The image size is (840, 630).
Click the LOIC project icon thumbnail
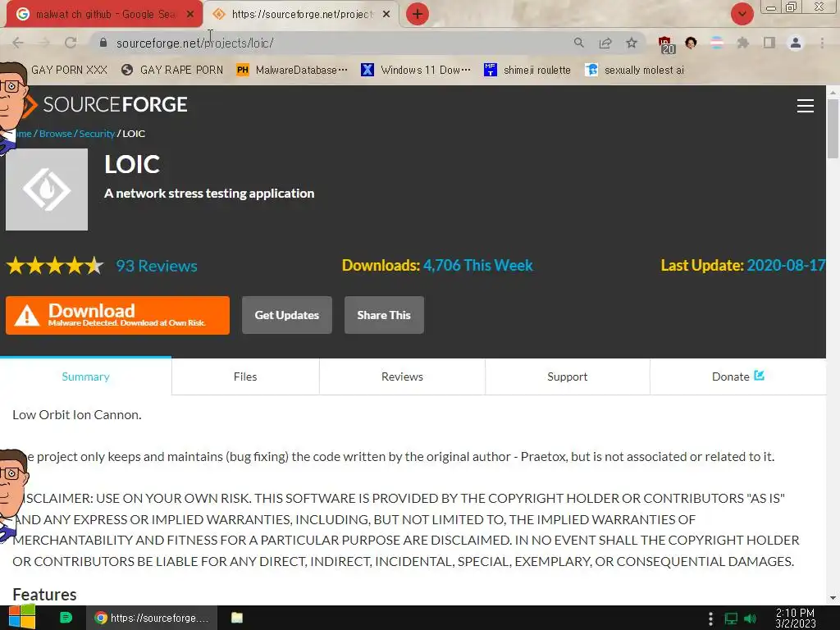click(x=47, y=189)
